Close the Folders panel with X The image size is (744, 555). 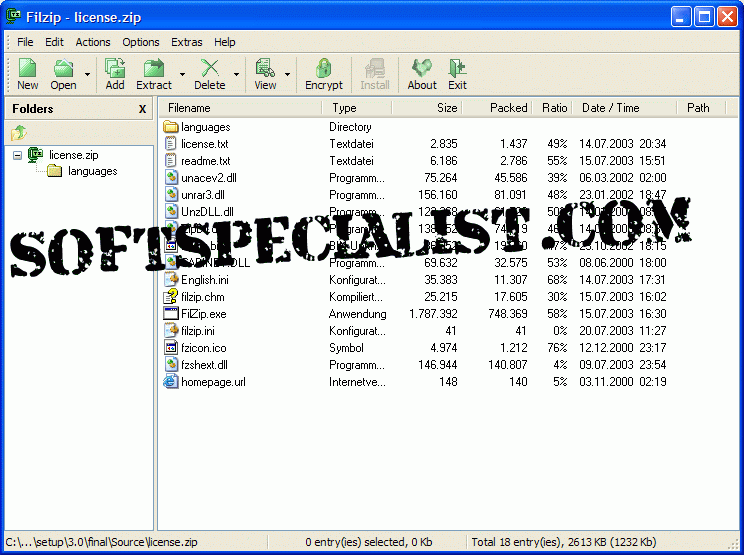click(x=142, y=108)
